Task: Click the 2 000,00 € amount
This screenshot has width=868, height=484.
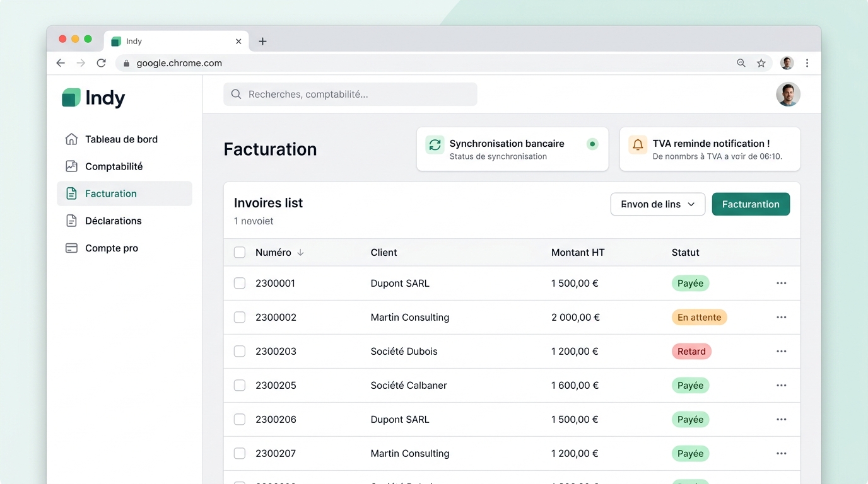Action: click(575, 318)
